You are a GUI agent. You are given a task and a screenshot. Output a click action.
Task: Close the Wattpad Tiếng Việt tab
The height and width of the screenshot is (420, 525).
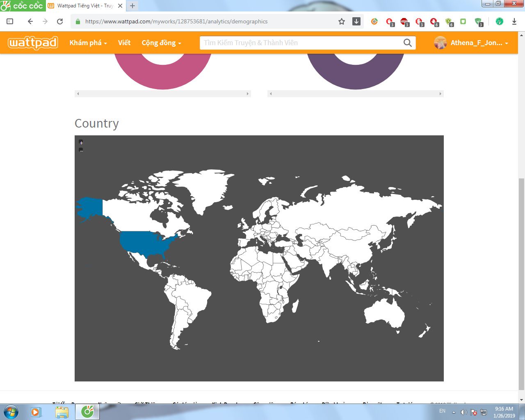(120, 6)
